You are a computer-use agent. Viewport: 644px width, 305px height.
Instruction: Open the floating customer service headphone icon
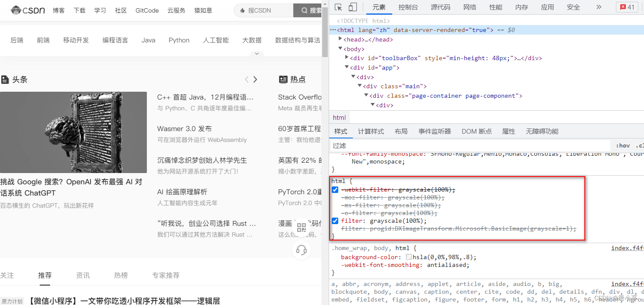point(301,250)
